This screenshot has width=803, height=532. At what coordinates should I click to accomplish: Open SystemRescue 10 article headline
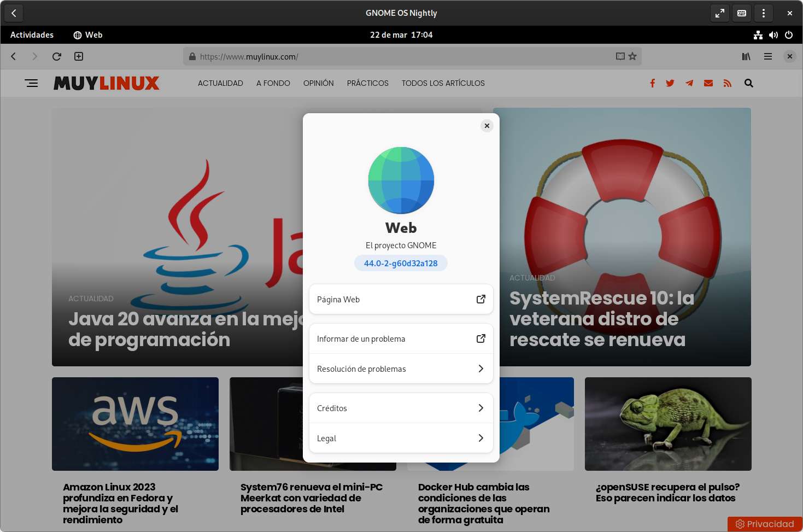pos(601,319)
